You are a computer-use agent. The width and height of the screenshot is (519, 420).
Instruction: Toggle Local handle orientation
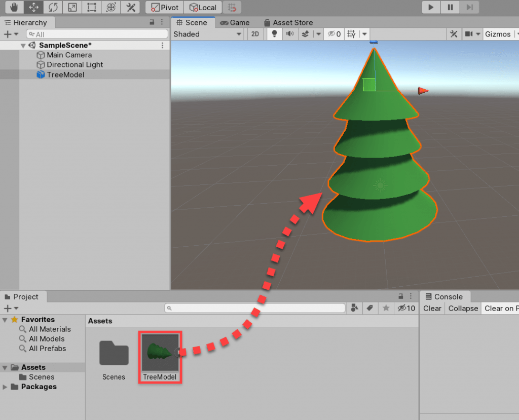click(x=202, y=7)
